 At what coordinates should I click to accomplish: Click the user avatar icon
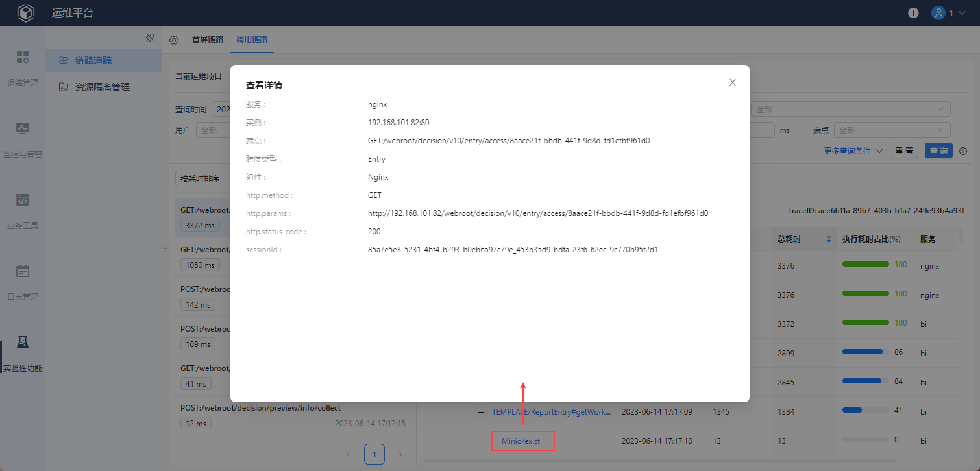[938, 13]
